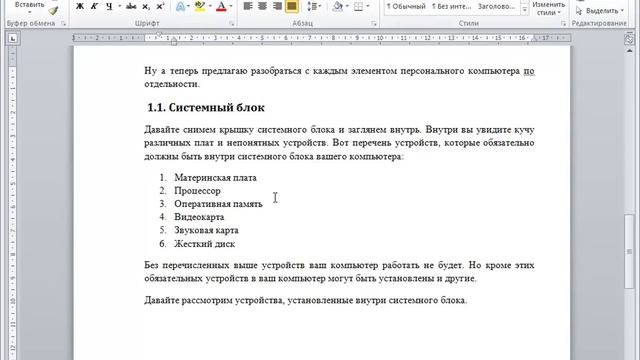This screenshot has width=640, height=360.
Task: Toggle superscript formatting
Action: (x=160, y=6)
